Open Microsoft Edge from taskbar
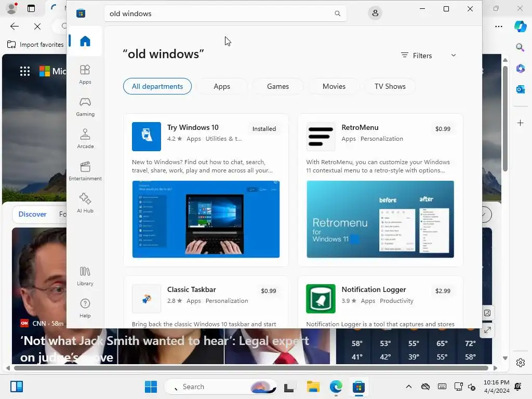This screenshot has height=399, width=532. [336, 387]
